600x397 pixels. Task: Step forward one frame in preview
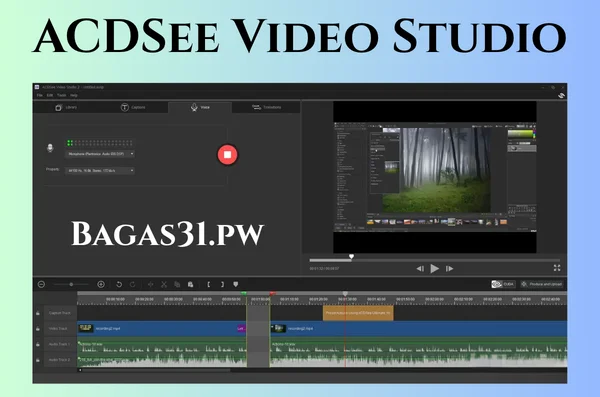449,269
